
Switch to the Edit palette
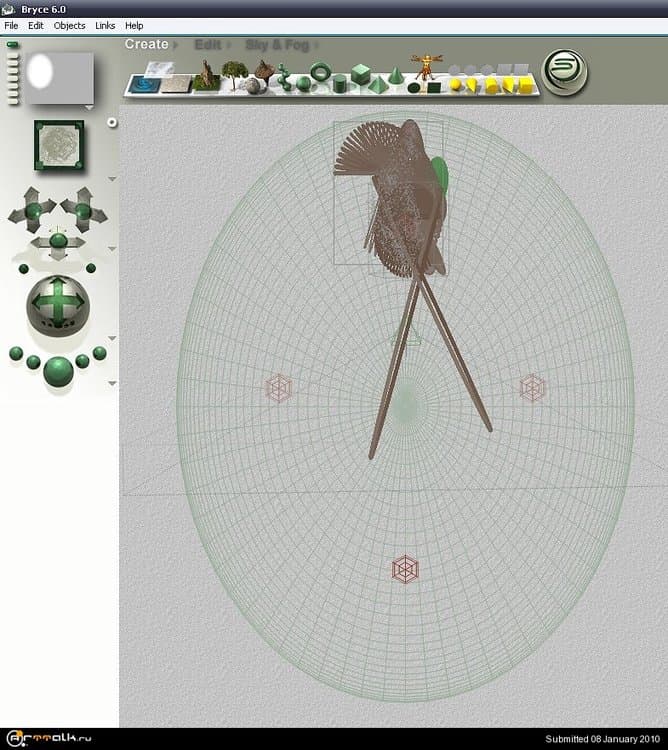point(208,45)
